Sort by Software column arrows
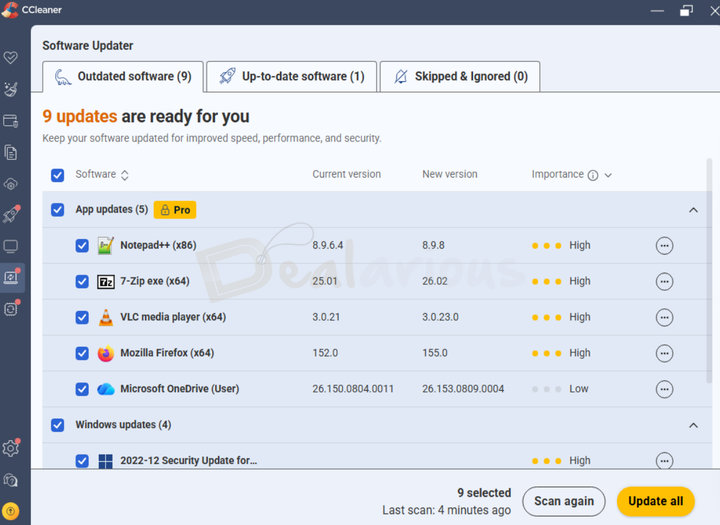Viewport: 720px width, 525px height. pyautogui.click(x=124, y=175)
